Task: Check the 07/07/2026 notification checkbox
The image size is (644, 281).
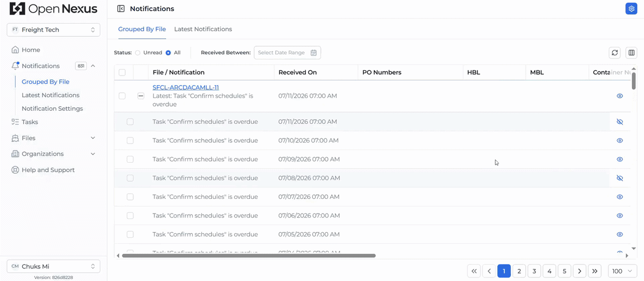Action: [x=130, y=197]
